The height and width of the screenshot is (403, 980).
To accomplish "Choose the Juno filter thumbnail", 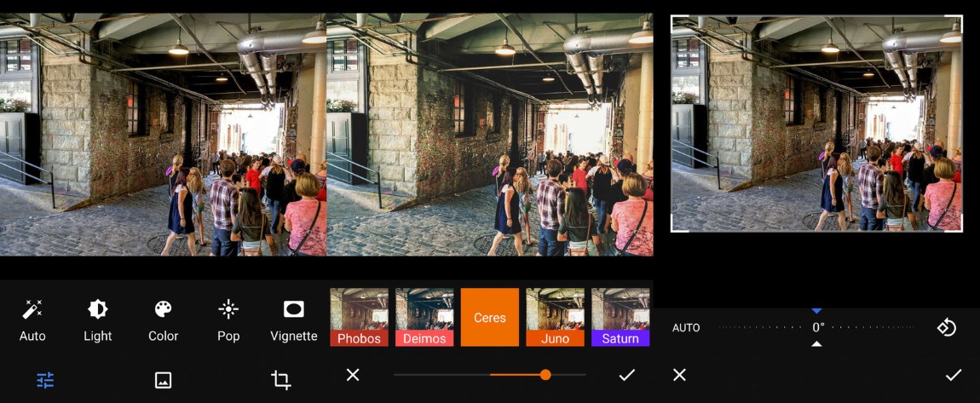I will coord(555,317).
